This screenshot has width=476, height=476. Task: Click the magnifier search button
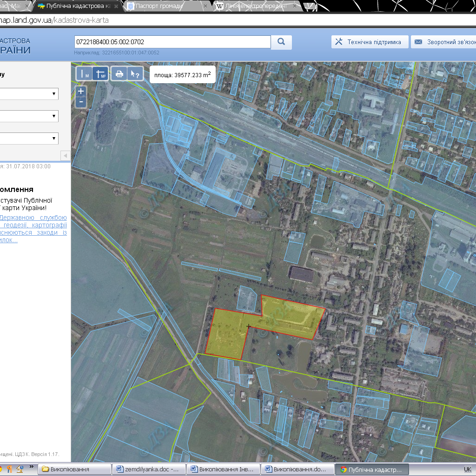281,42
